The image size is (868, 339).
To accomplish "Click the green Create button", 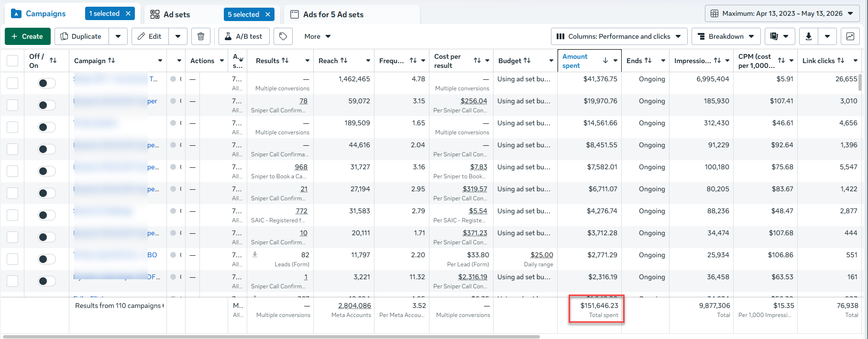I will (x=27, y=36).
